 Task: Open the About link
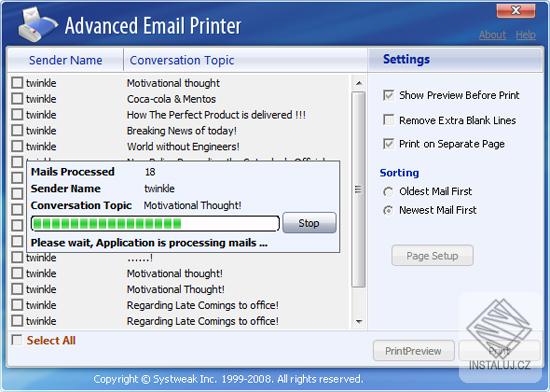pos(492,35)
